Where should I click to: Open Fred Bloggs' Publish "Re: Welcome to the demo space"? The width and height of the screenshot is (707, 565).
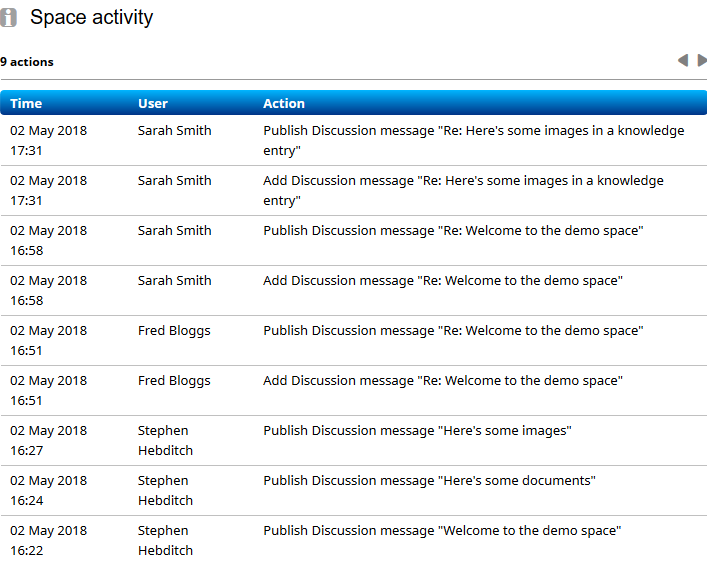pos(453,331)
